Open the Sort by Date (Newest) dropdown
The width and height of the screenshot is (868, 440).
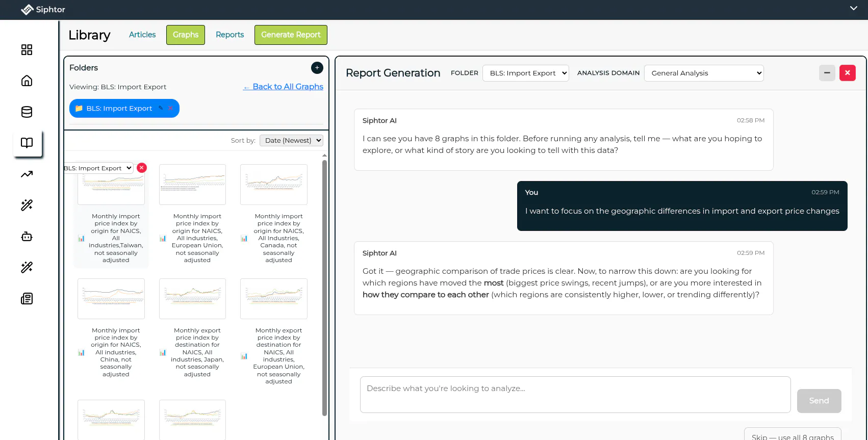click(291, 140)
